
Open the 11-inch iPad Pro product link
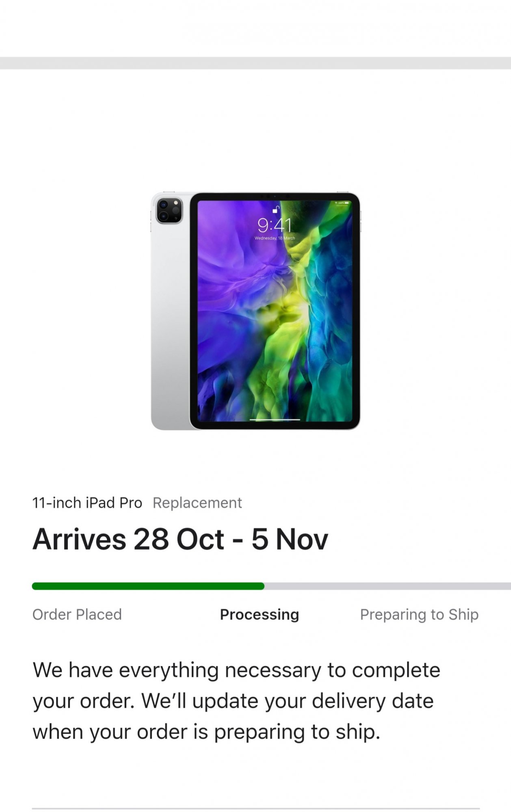tap(87, 503)
